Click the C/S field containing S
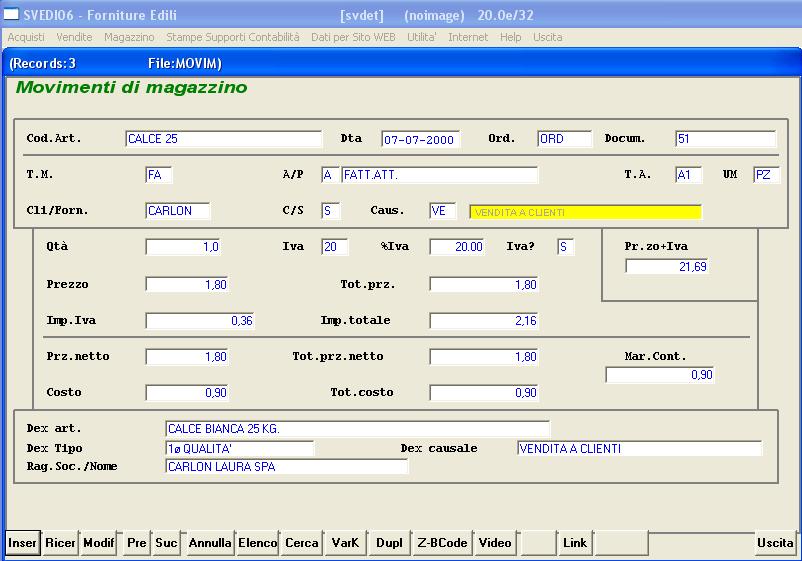Screen dimensions: 802x561 pyautogui.click(x=330, y=211)
